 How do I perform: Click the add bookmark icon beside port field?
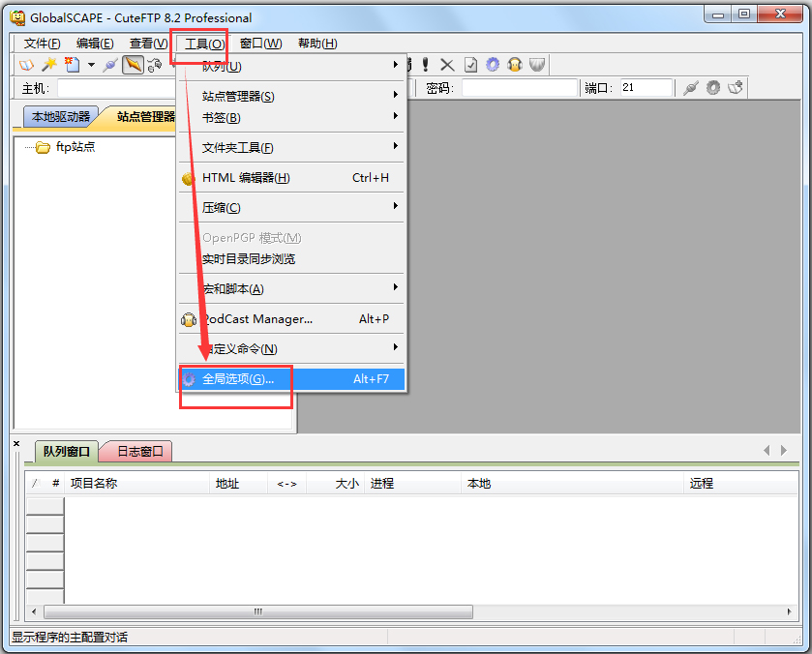[736, 87]
